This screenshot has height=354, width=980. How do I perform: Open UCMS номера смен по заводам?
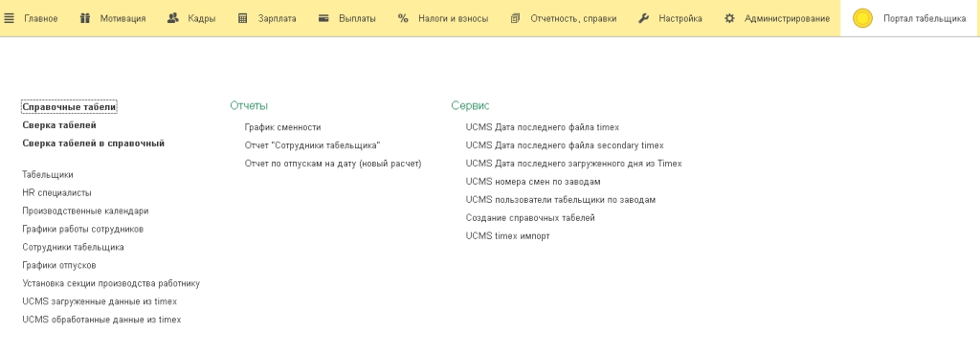[x=533, y=182]
